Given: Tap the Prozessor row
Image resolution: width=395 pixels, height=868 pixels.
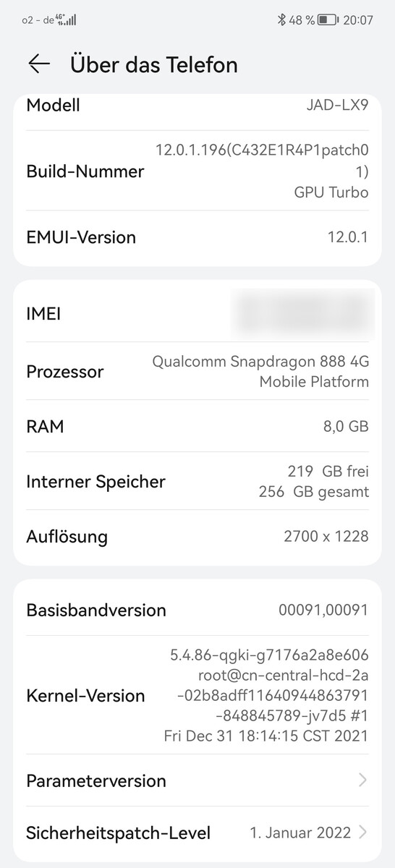Looking at the screenshot, I should tap(197, 371).
